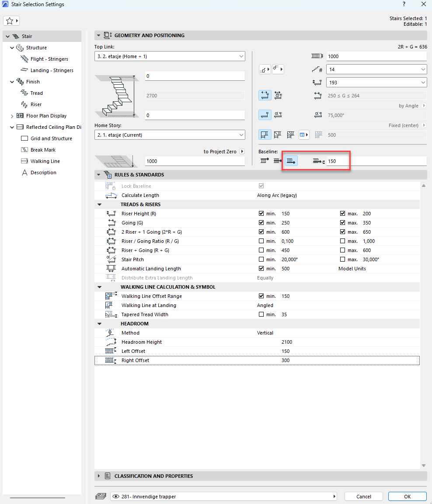Click the baseline offset input field
Screen dimensions: 432x504
tap(376, 161)
